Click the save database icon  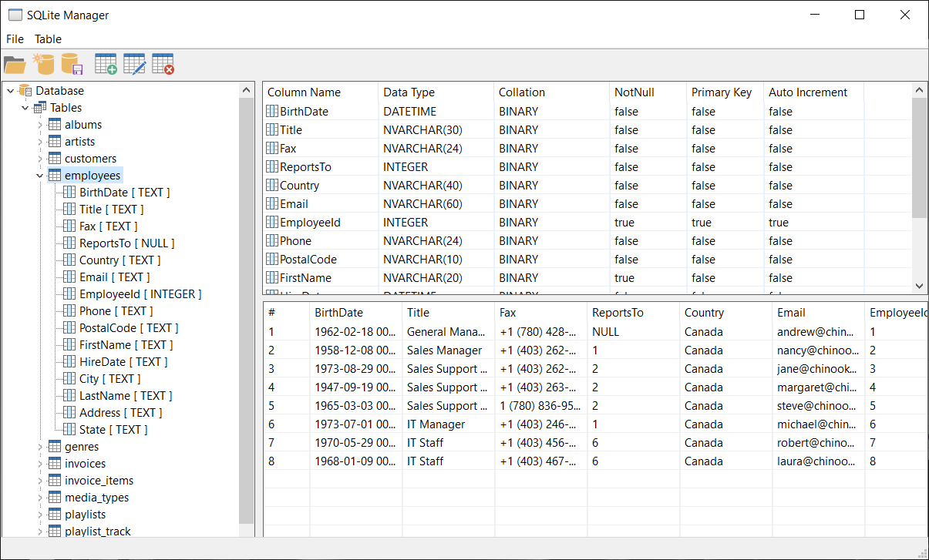[72, 64]
